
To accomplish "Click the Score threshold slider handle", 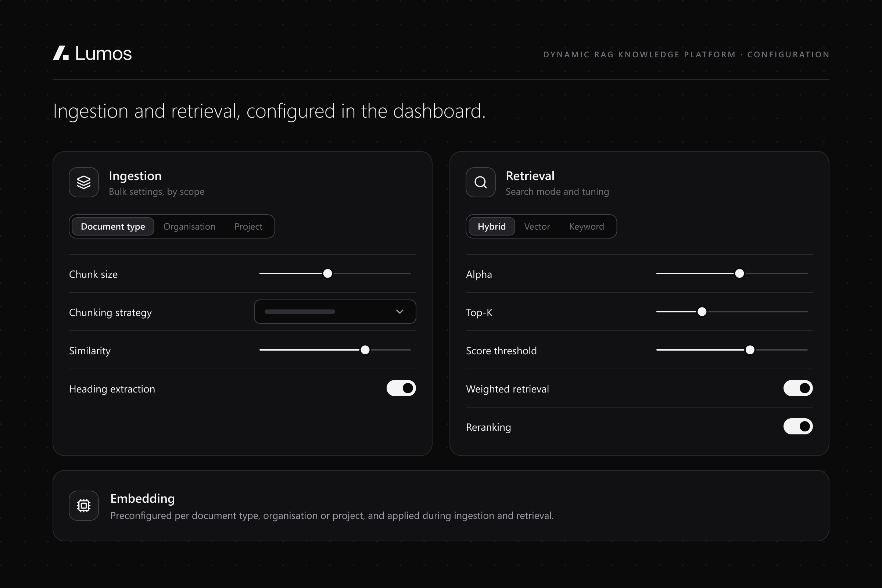I will (x=750, y=350).
